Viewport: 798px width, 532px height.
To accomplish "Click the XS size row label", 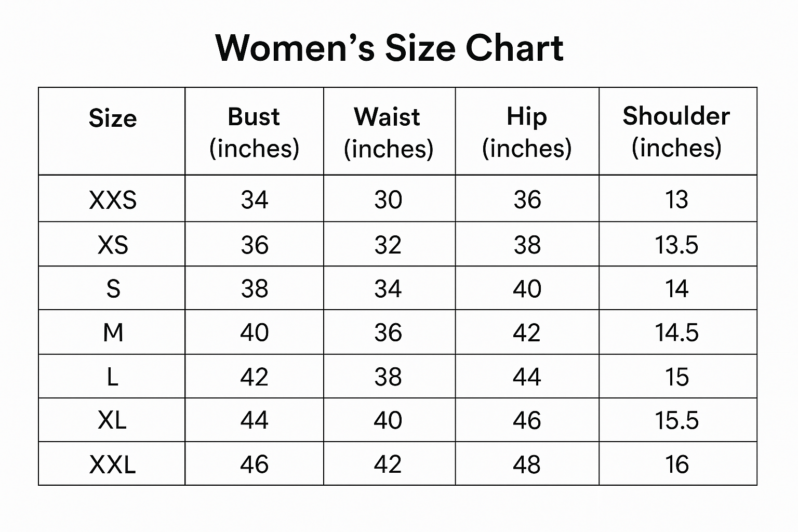I will [x=113, y=245].
